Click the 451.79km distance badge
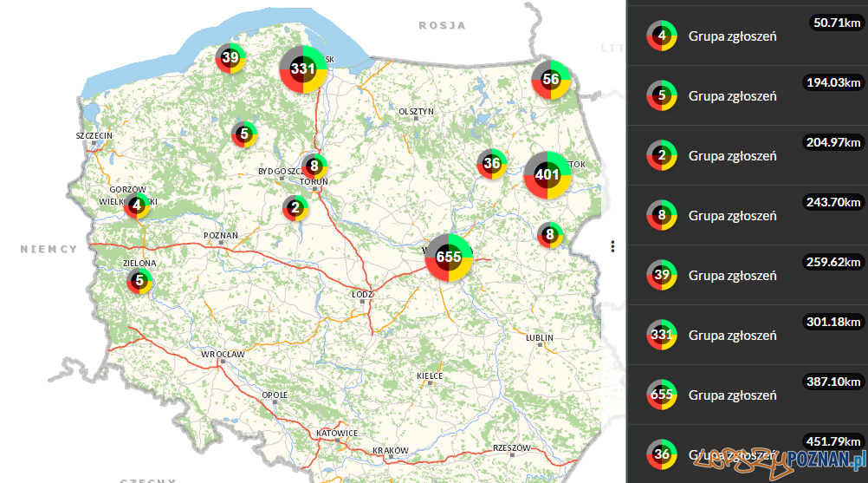868x483 pixels. 833,441
